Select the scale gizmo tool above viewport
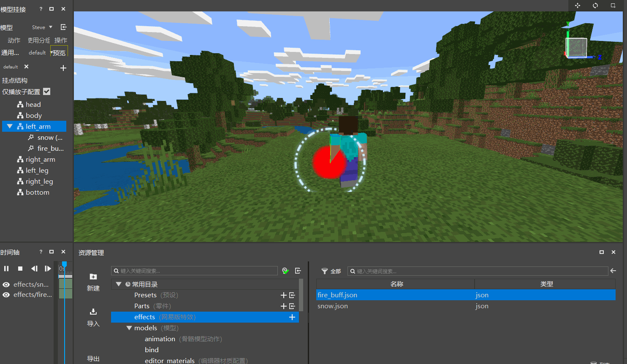 [613, 5]
